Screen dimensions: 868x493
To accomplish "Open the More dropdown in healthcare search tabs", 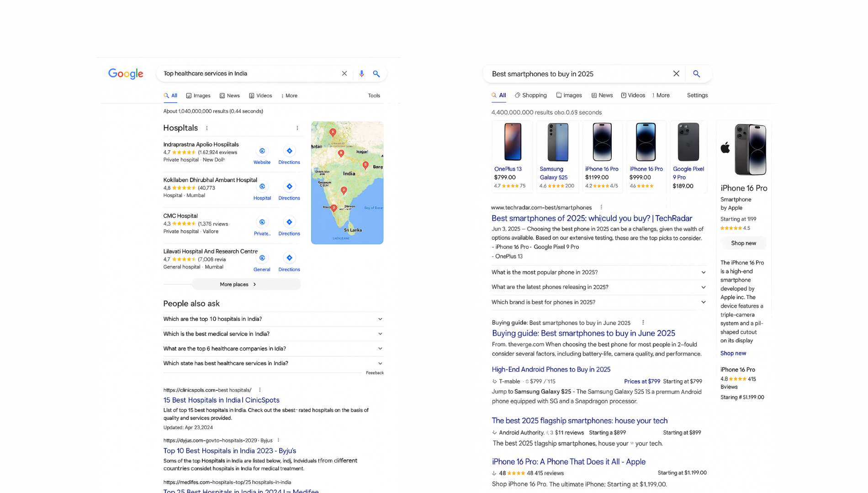I will 289,96.
